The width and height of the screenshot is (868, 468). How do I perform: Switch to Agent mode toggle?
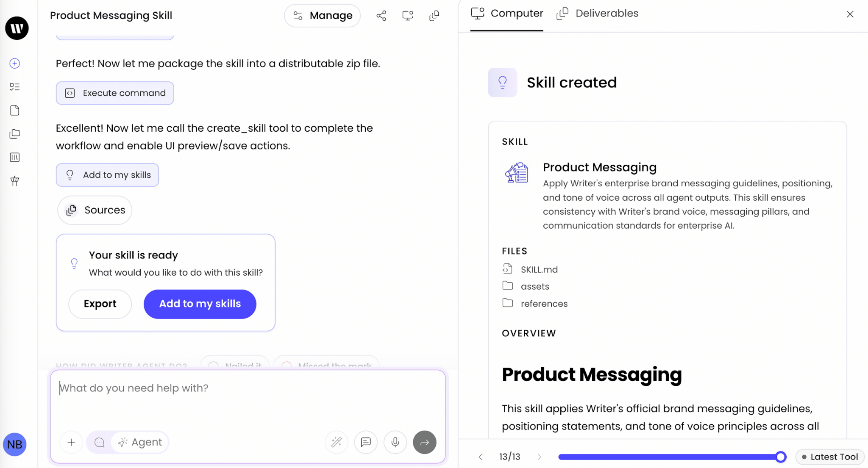point(140,442)
